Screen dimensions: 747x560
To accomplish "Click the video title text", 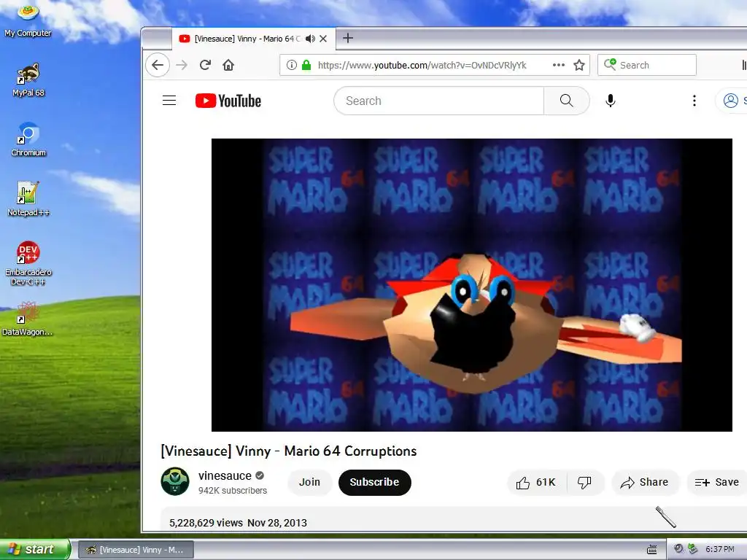I will tap(289, 451).
